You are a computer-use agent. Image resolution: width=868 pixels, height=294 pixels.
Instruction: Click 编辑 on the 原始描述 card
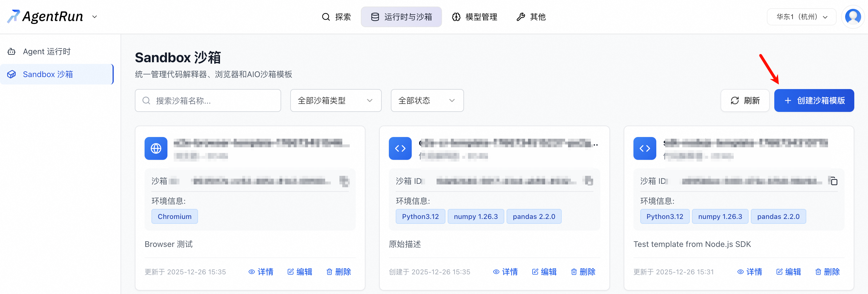[544, 272]
